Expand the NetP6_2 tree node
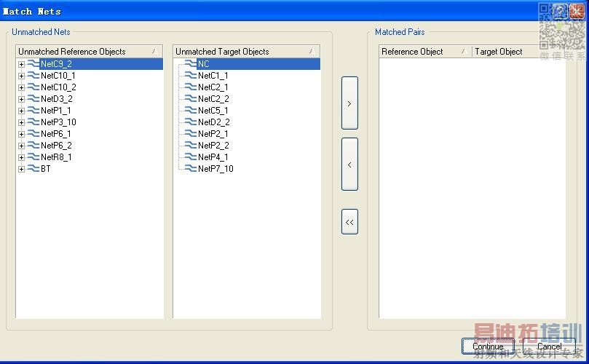589x364 pixels. point(21,146)
